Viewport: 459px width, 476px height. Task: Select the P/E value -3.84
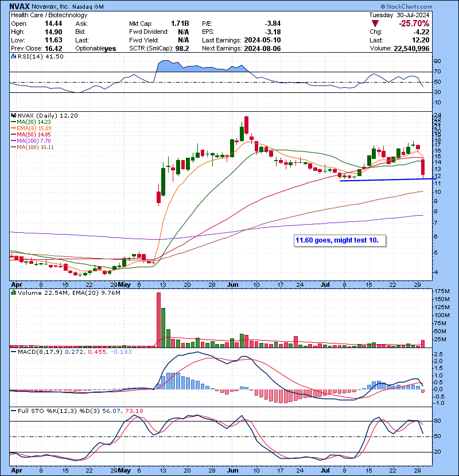(x=273, y=24)
